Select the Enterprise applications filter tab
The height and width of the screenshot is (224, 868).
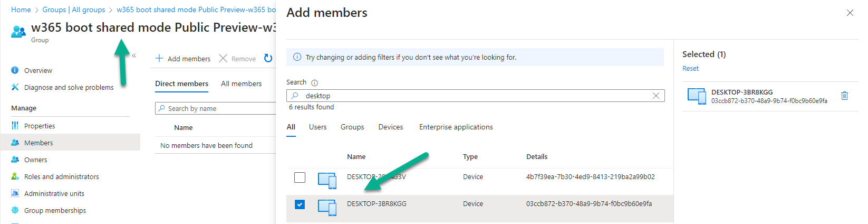tap(456, 127)
